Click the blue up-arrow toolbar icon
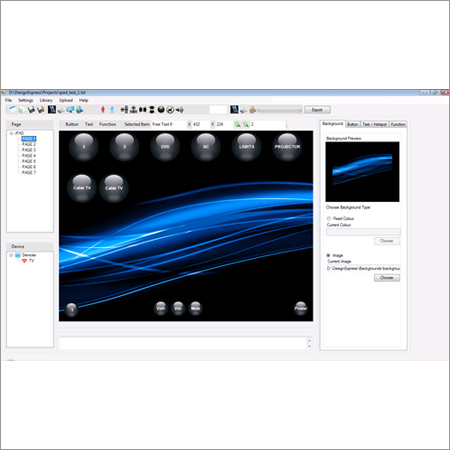The height and width of the screenshot is (450, 450). [112, 109]
